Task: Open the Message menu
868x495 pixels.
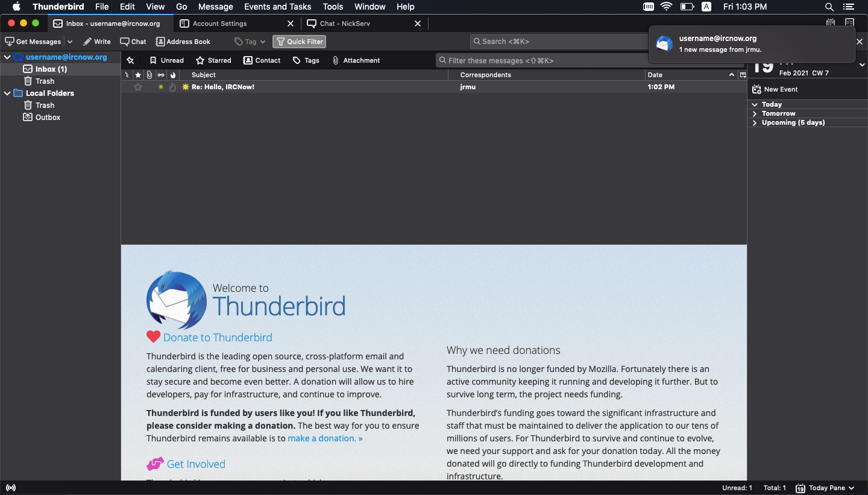Action: [x=215, y=7]
